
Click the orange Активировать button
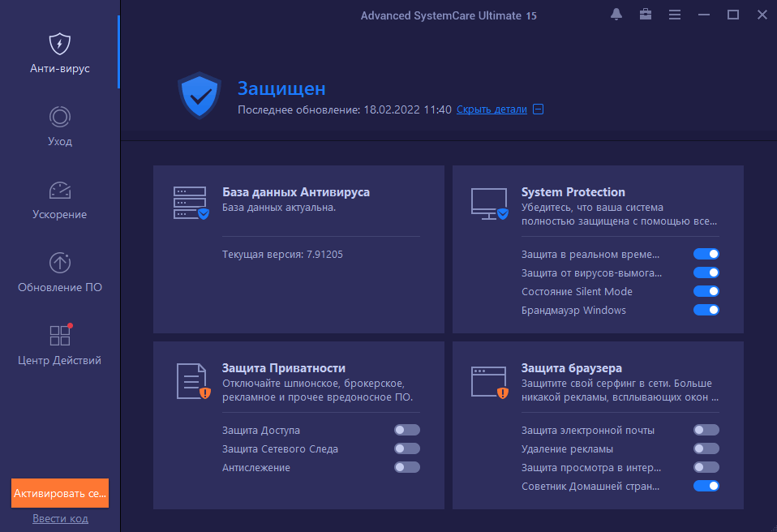60,493
